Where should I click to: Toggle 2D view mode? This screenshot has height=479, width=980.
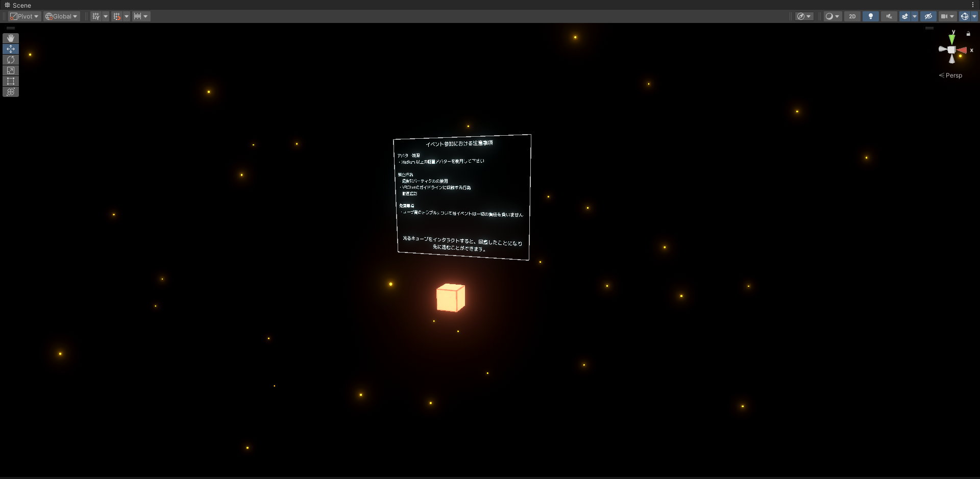point(852,16)
